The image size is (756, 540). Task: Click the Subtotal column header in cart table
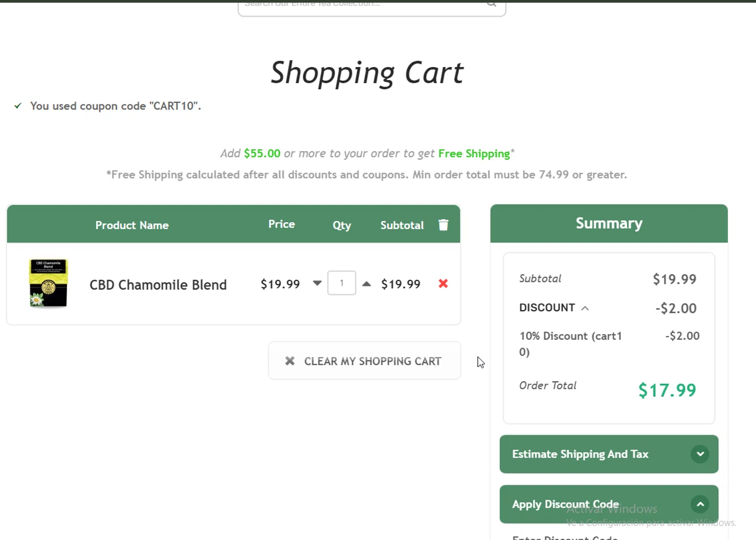[402, 225]
